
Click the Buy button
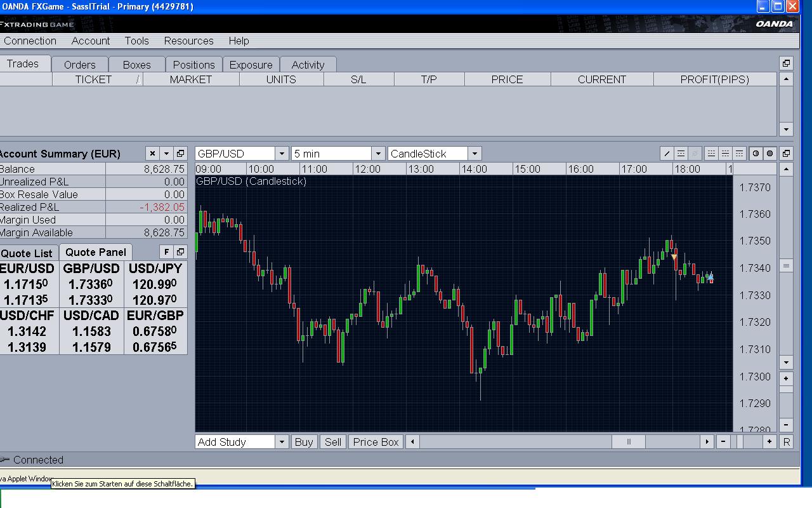[x=304, y=442]
